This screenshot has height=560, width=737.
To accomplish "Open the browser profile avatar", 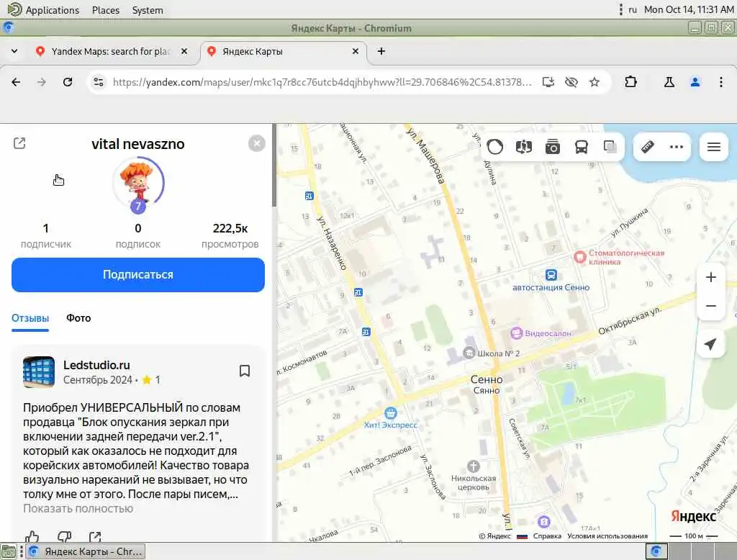I will (695, 82).
